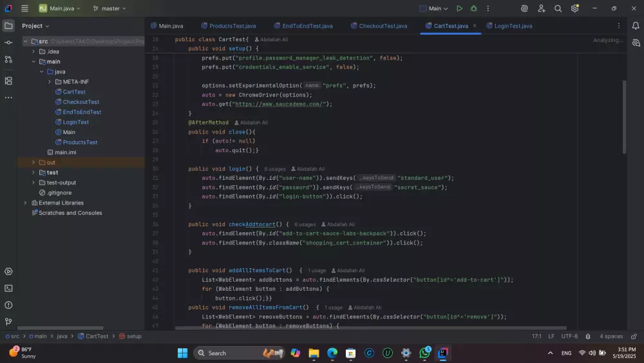Click the inspection widget icon in status bar
The height and width of the screenshot is (363, 644).
click(x=588, y=337)
